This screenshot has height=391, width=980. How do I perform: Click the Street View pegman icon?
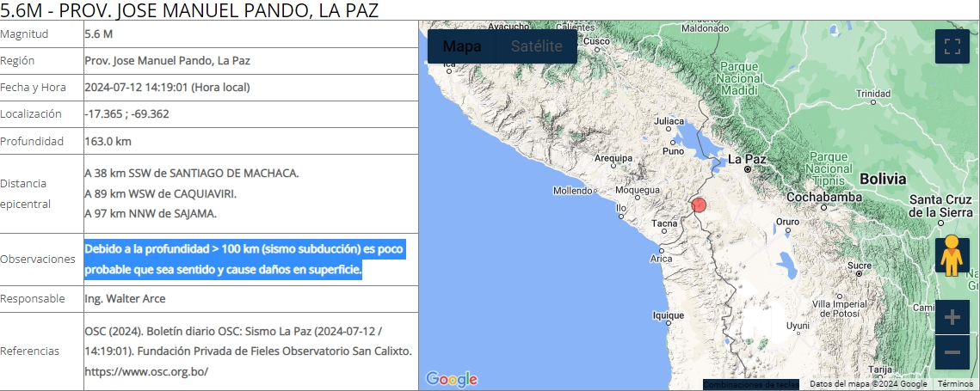[952, 256]
